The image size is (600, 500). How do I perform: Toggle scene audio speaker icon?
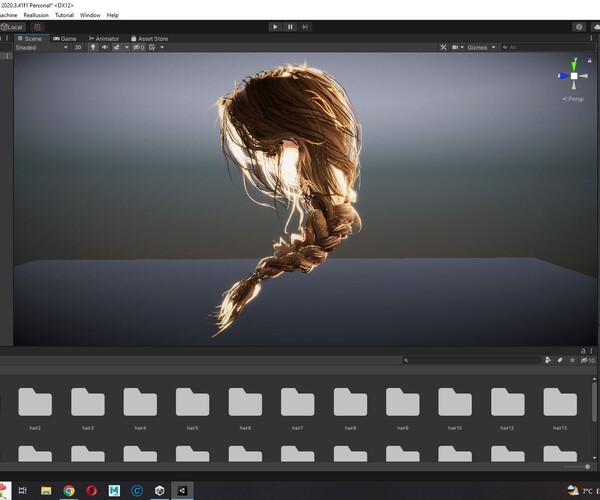(x=104, y=47)
